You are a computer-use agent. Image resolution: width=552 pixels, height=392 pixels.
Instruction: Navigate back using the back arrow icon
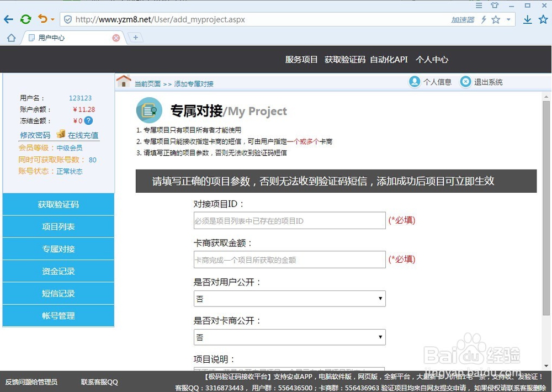(x=8, y=19)
